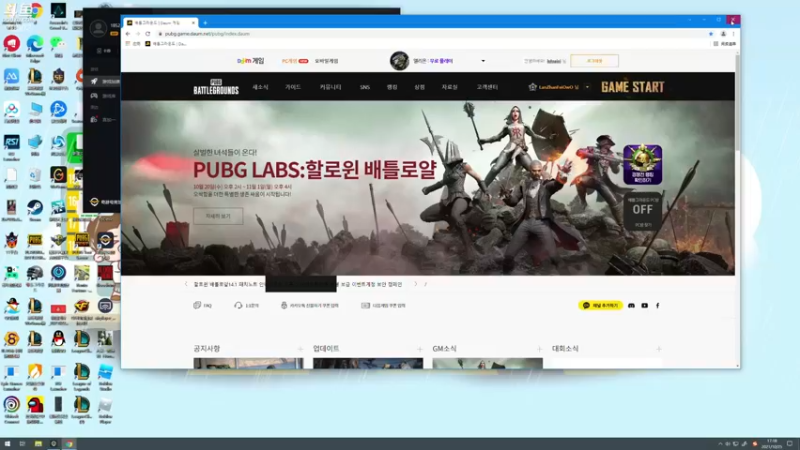The width and height of the screenshot is (800, 450).
Task: Open the Daum 게임 logo link
Action: pyautogui.click(x=251, y=61)
